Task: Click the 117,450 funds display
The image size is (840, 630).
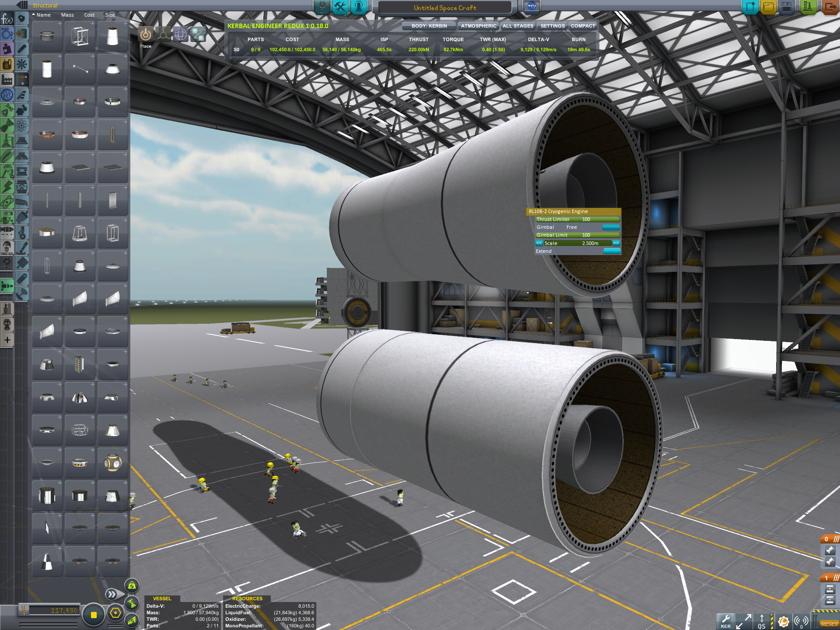Action: [54, 610]
